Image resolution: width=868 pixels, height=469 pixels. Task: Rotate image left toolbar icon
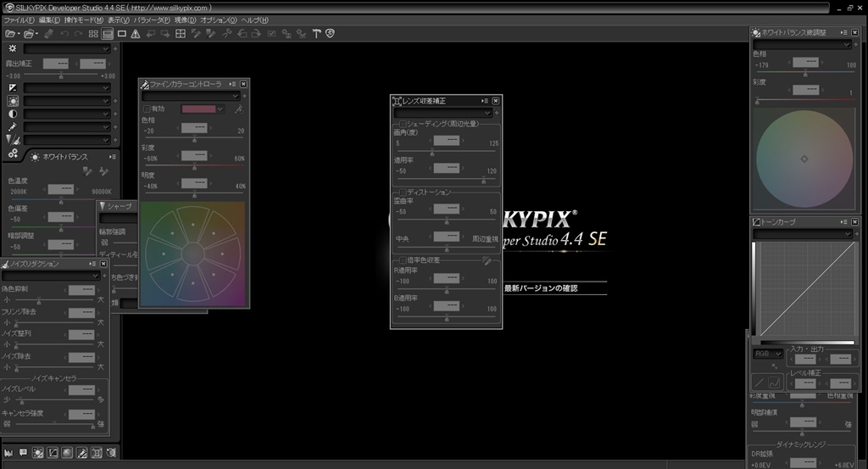242,34
